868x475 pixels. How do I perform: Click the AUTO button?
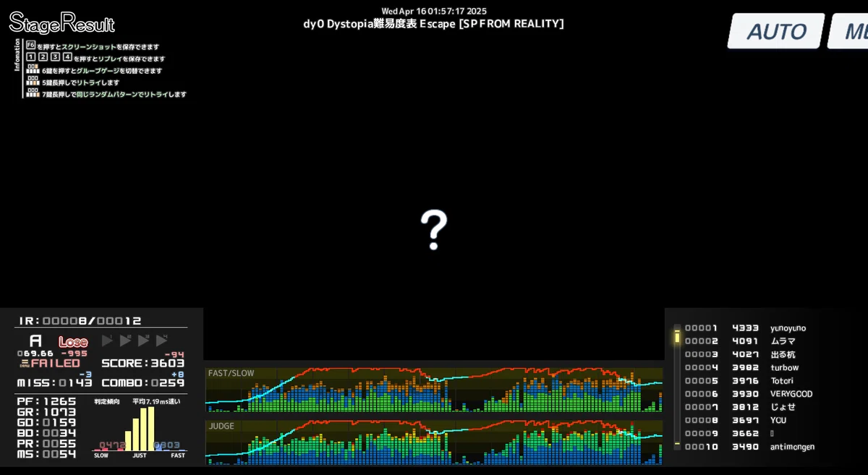pyautogui.click(x=775, y=31)
